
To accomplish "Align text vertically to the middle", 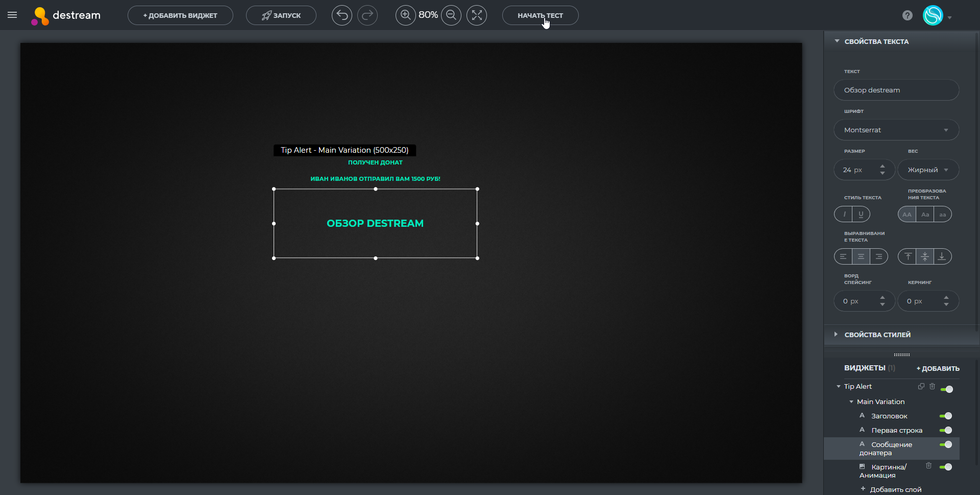I will tap(925, 256).
